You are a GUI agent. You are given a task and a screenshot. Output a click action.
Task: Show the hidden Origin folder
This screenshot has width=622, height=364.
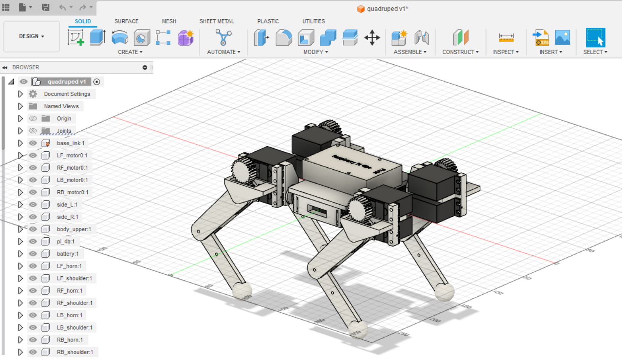(x=33, y=118)
